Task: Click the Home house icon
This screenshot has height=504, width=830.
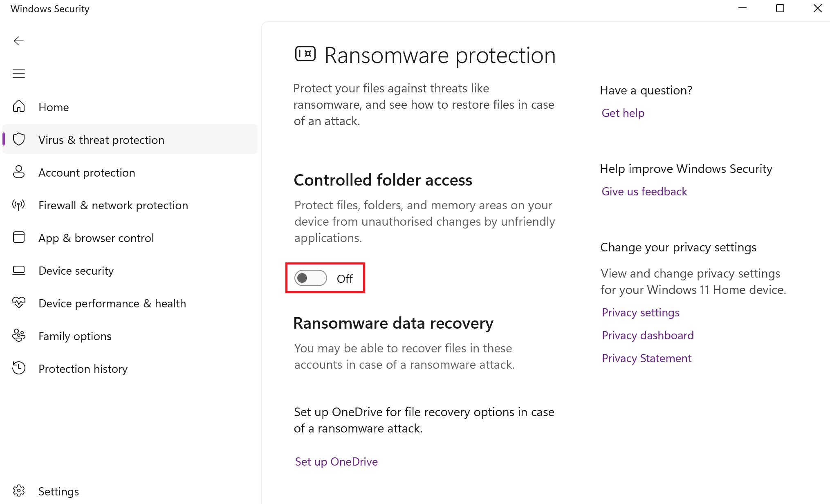Action: pos(19,107)
